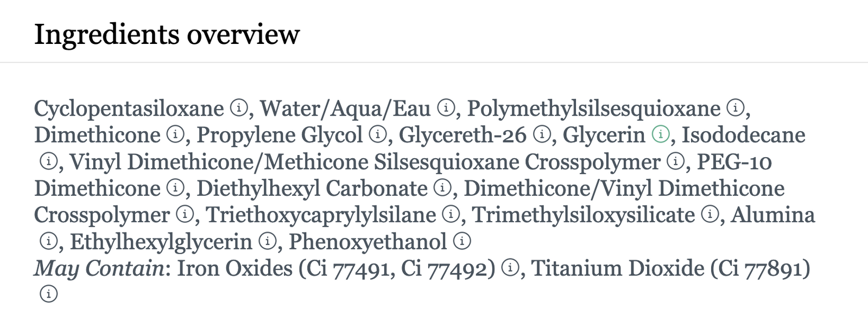
Task: Click the Phenoxyethanol ingredient name
Action: (368, 242)
